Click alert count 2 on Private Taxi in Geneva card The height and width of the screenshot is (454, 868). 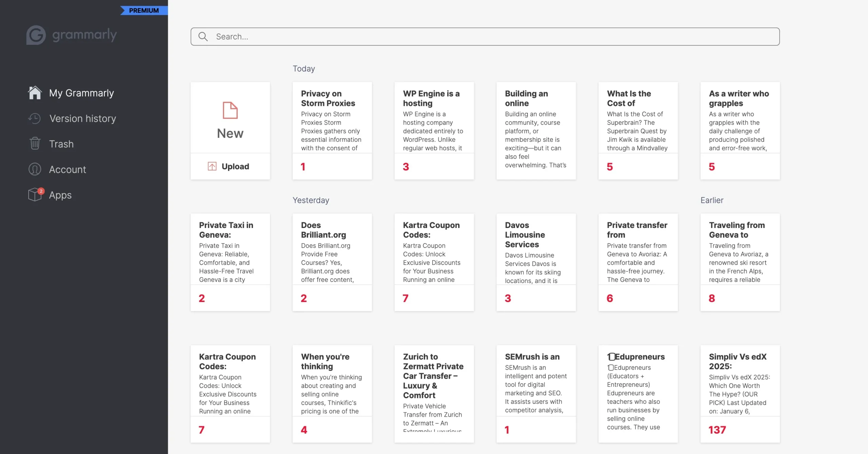pos(202,298)
